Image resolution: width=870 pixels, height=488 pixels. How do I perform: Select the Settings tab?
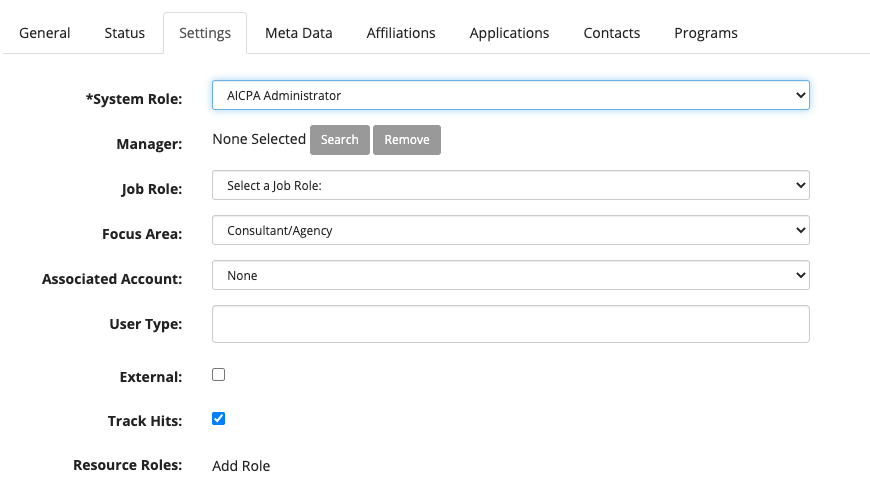pyautogui.click(x=205, y=33)
